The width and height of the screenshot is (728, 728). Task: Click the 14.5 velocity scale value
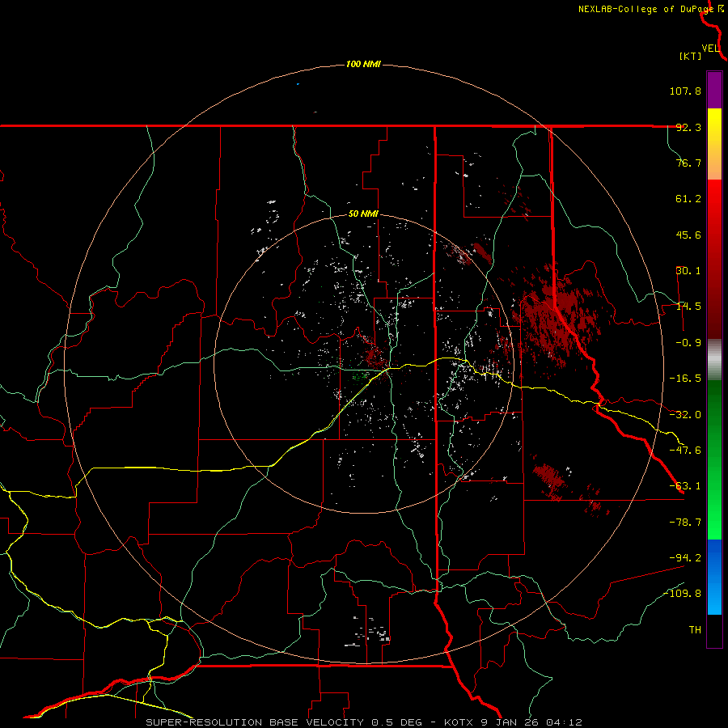688,307
